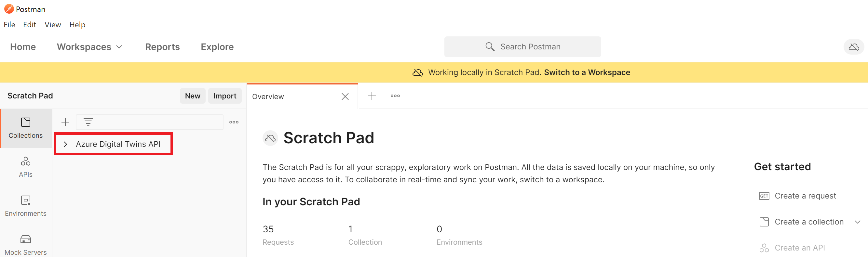Click the offline cloud icon in header
Screen dimensions: 868x257
coord(853,47)
